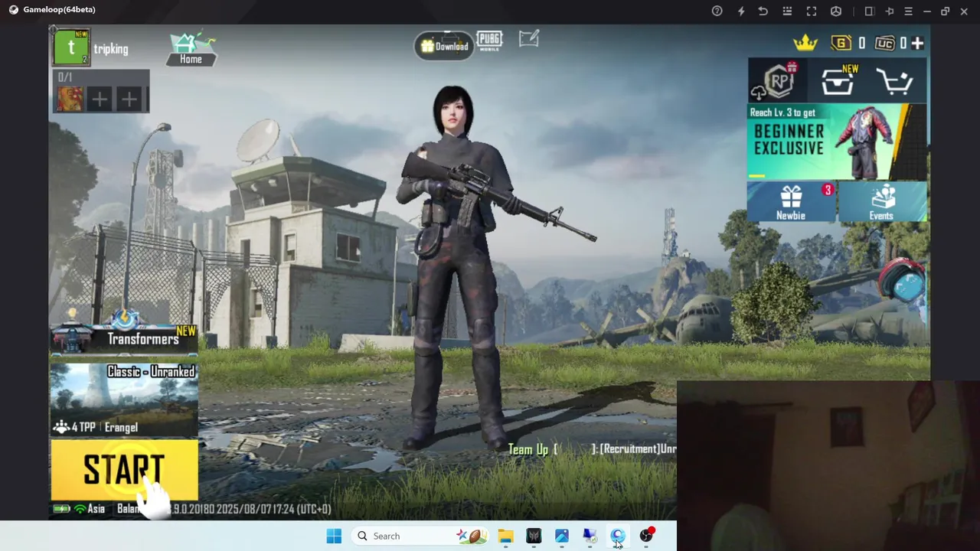Open the Photos app in taskbar

562,536
